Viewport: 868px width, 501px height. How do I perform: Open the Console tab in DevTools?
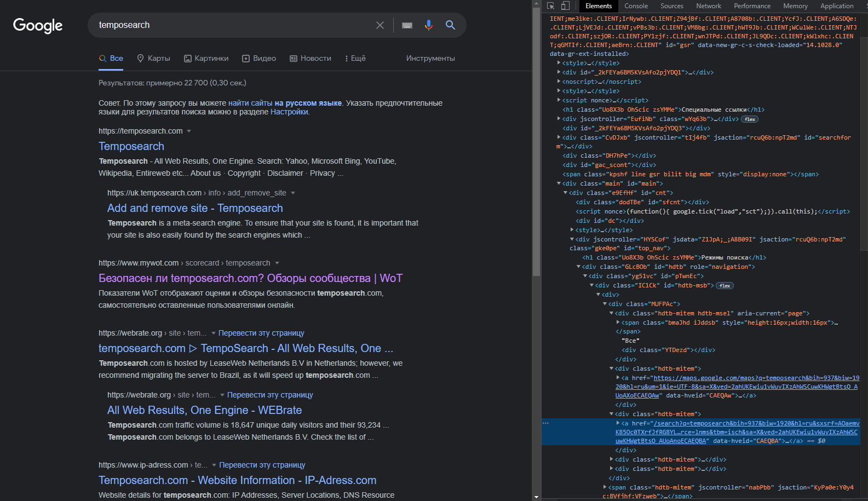click(636, 6)
